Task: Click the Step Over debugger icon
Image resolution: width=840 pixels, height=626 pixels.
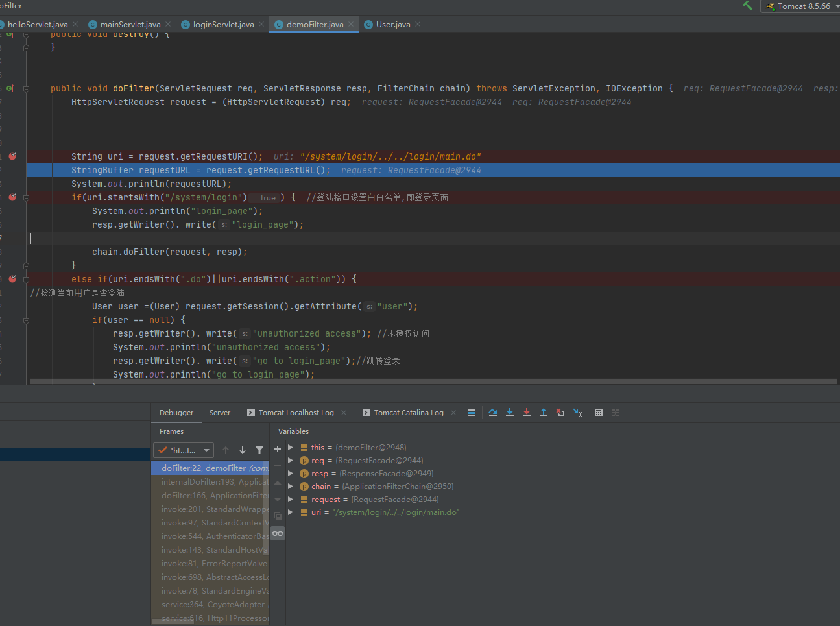Action: click(x=493, y=413)
